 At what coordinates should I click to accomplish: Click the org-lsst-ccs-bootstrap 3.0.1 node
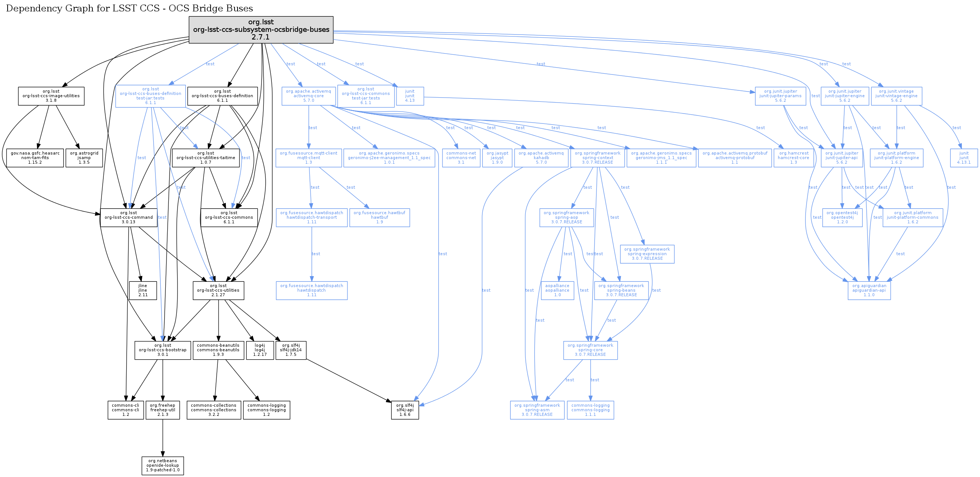162,350
